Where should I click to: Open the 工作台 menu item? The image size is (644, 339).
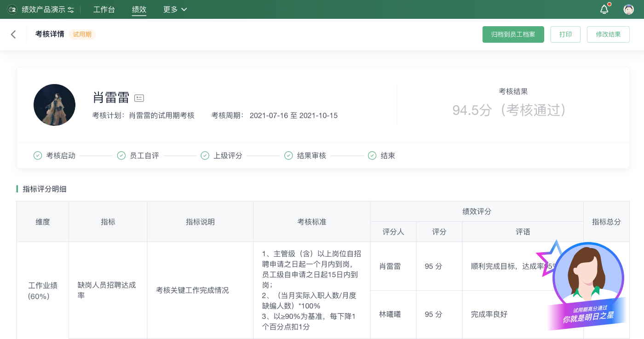pyautogui.click(x=104, y=9)
